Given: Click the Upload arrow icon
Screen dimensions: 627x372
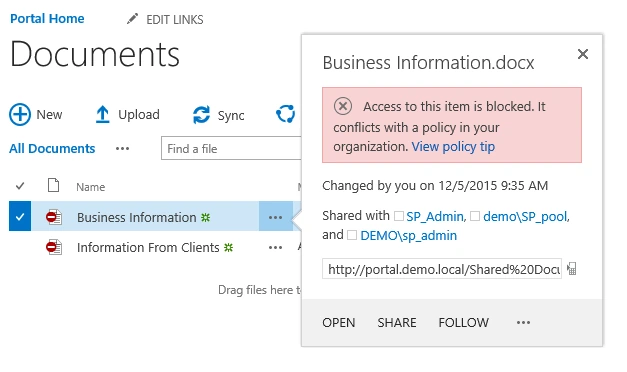Looking at the screenshot, I should [102, 114].
